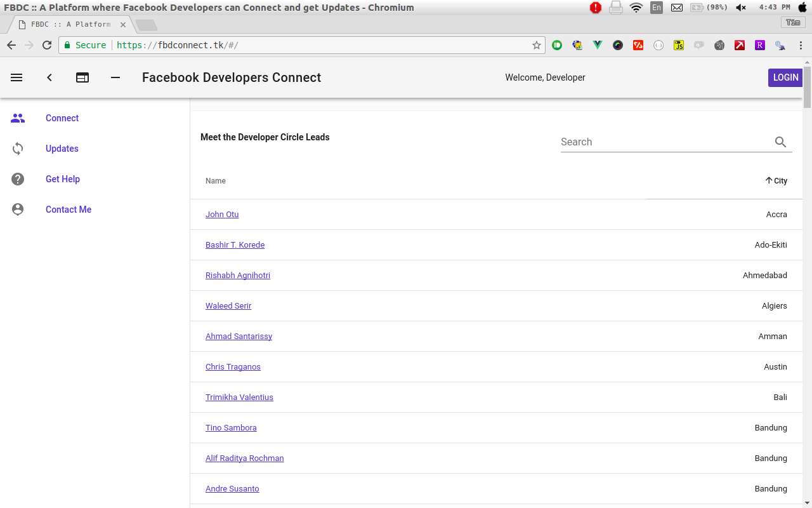
Task: Click the sort arrow beside City column
Action: (769, 181)
